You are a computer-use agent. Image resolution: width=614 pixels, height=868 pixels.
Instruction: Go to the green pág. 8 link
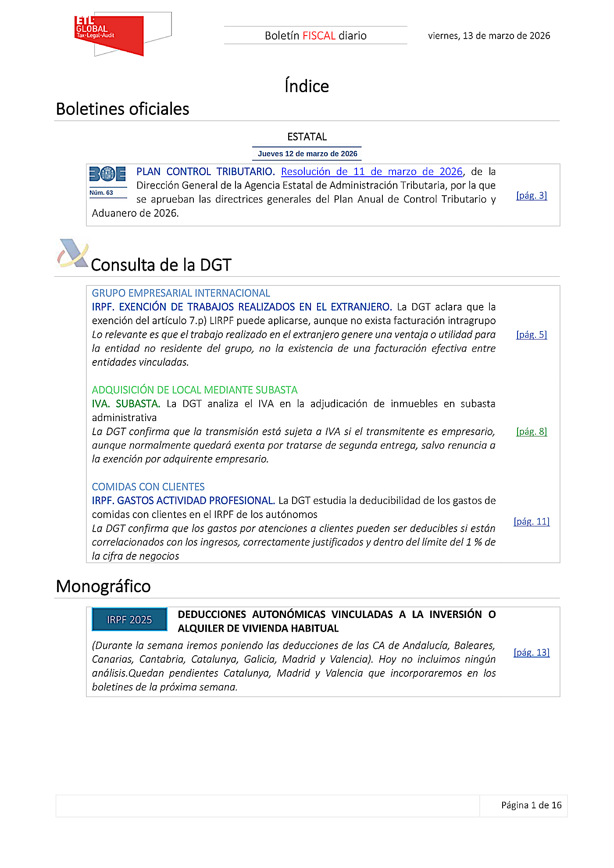[531, 432]
